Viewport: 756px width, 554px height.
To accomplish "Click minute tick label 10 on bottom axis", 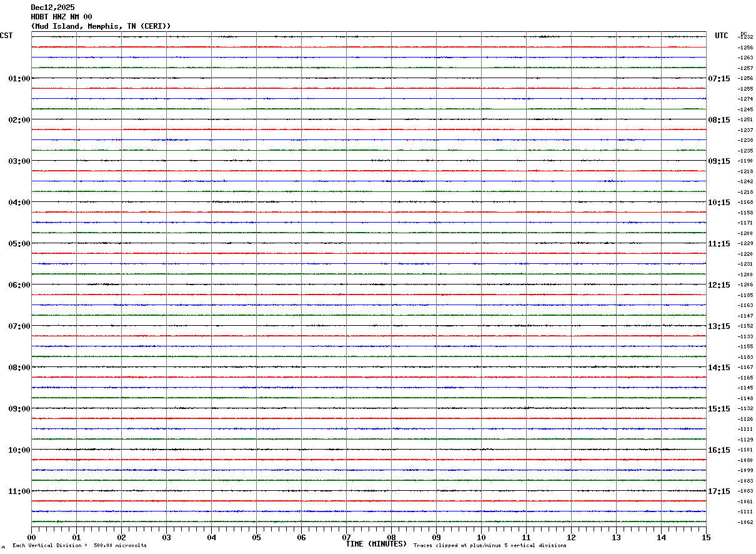I will 481,537.
